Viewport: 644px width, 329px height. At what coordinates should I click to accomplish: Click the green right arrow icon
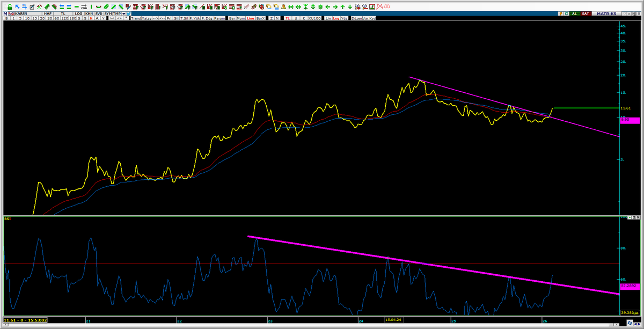point(335,7)
